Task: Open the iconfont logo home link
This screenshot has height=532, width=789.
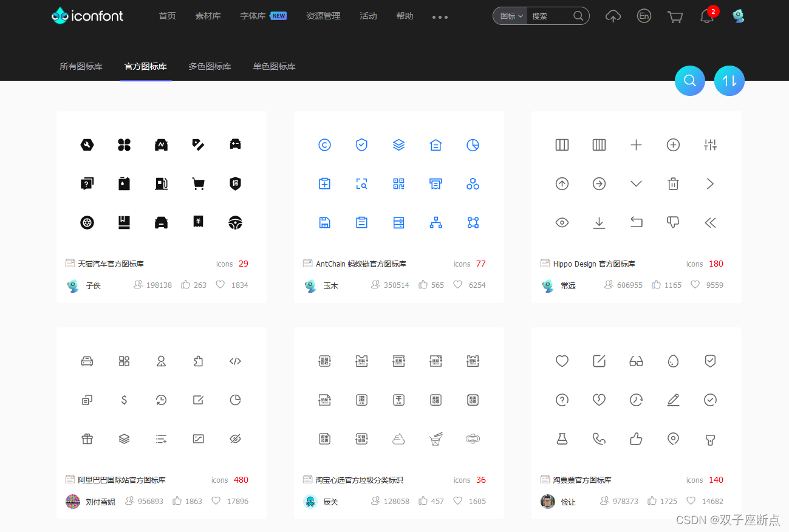Action: (x=87, y=16)
